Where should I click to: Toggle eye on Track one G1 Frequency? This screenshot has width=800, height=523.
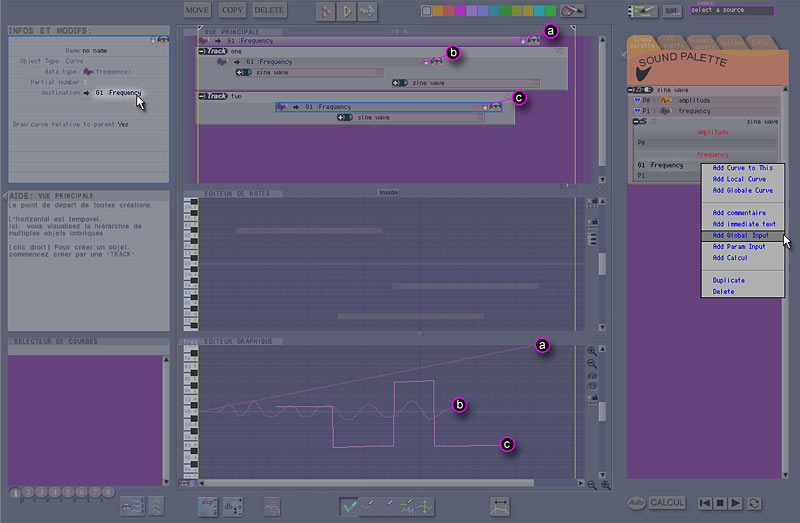coord(437,62)
